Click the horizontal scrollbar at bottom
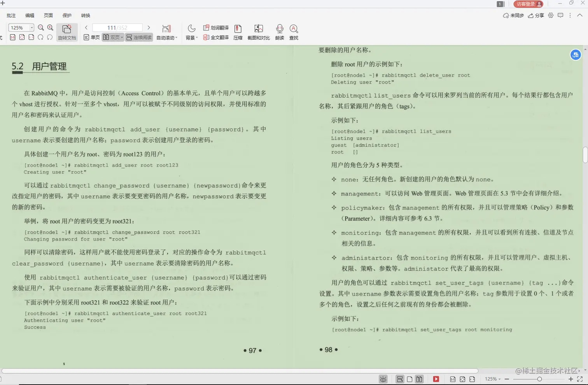Image resolution: width=588 pixels, height=385 pixels. pyautogui.click(x=240, y=371)
